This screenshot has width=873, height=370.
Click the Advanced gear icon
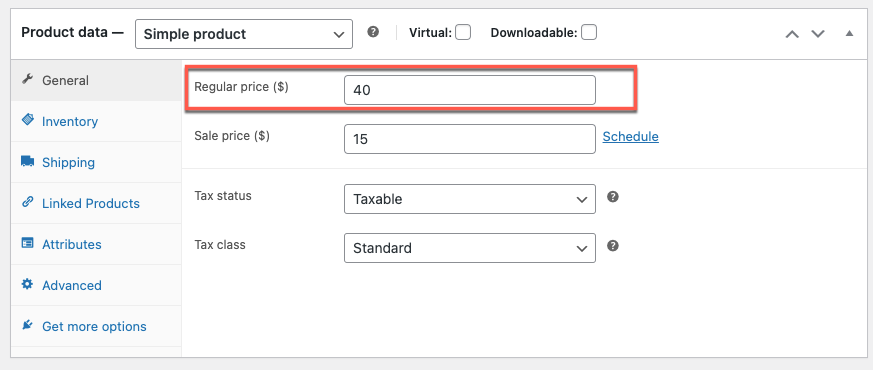pyautogui.click(x=27, y=284)
